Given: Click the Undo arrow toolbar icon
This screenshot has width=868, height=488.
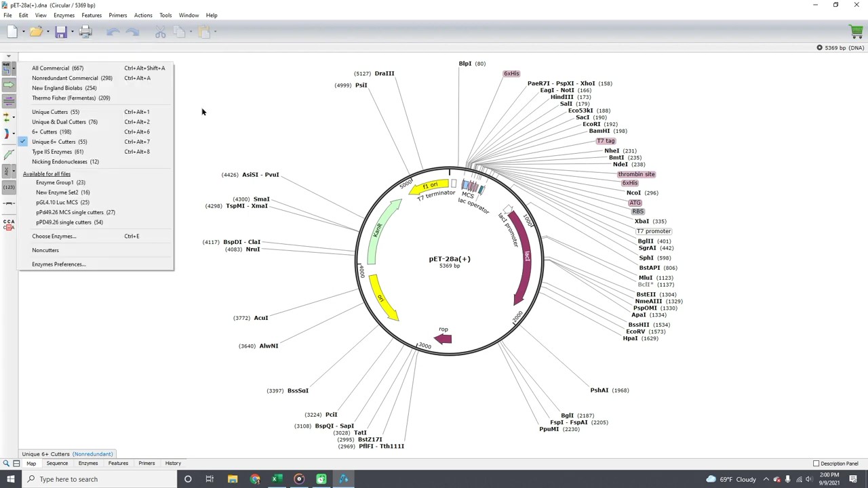Looking at the screenshot, I should pos(113,31).
